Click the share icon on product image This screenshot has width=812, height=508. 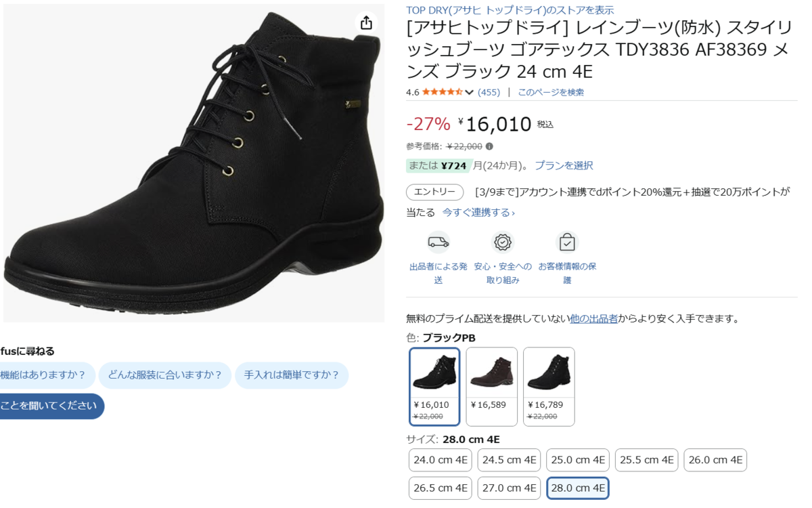pyautogui.click(x=366, y=22)
